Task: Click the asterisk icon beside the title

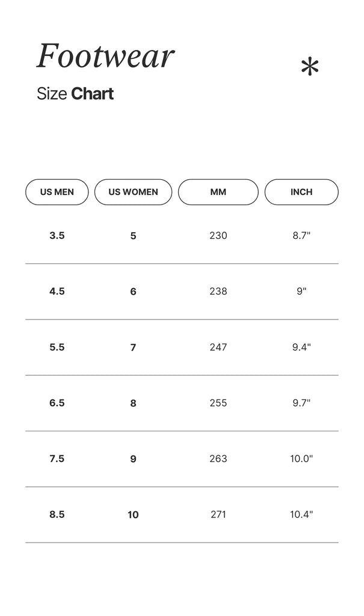Action: coord(309,67)
